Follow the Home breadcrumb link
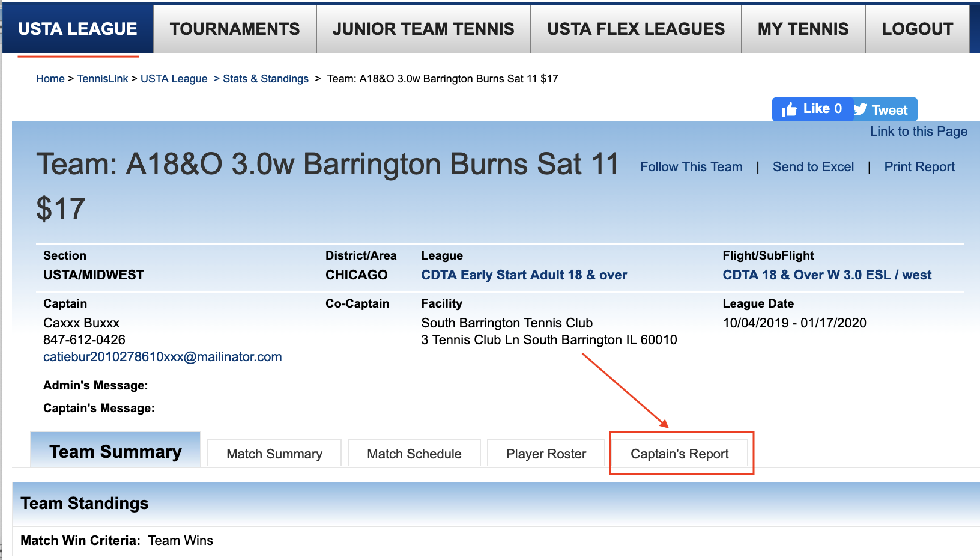The height and width of the screenshot is (560, 980). [50, 79]
